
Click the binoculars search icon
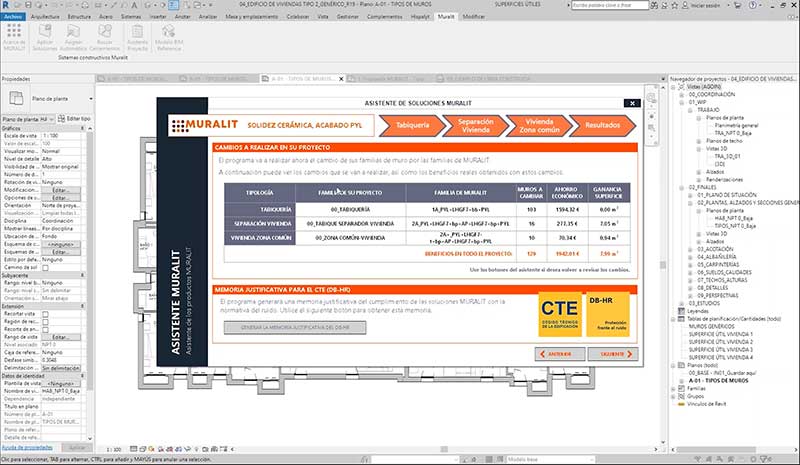pyautogui.click(x=655, y=5)
